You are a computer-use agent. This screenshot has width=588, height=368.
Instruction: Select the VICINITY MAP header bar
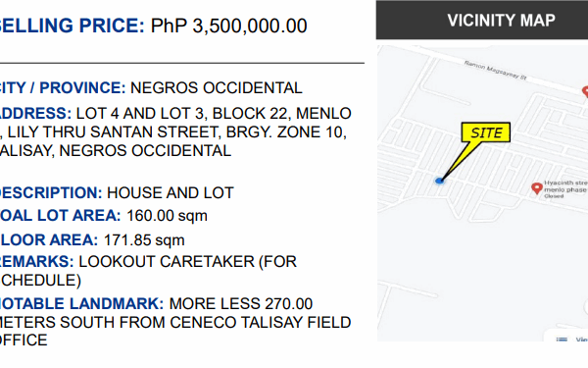click(482, 20)
